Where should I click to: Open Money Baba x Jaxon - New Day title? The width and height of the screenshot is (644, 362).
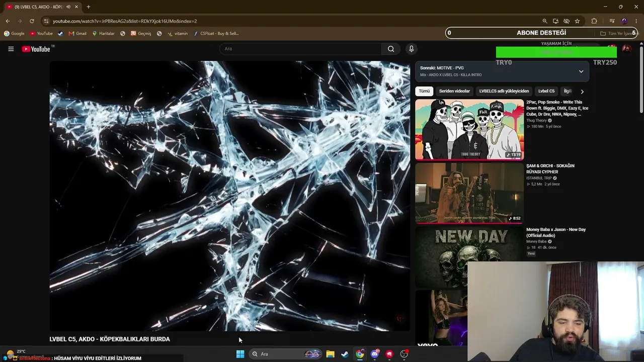(556, 232)
